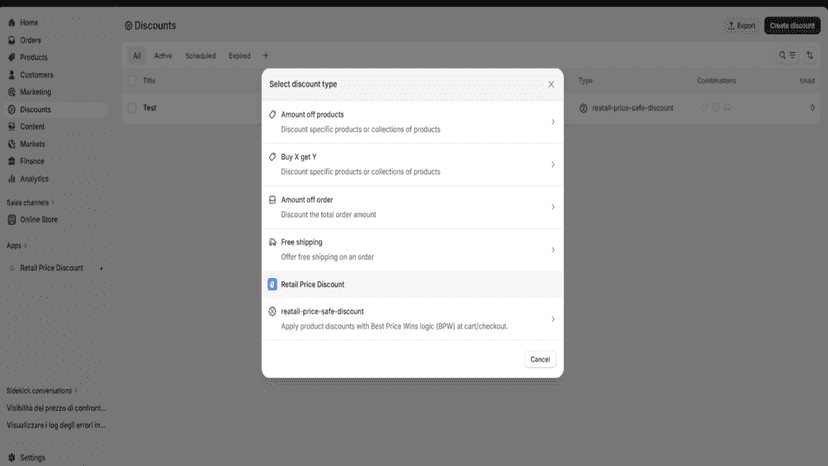This screenshot has width=828, height=466.
Task: Click the Type column header
Action: pos(585,81)
